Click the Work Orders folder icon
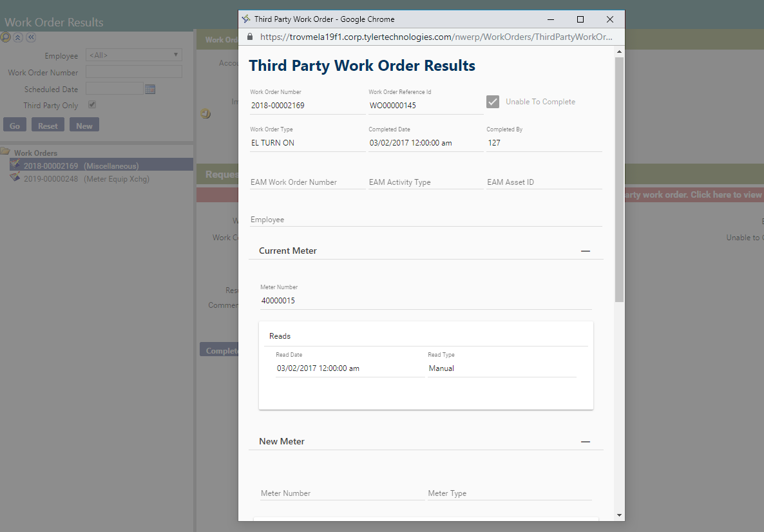The height and width of the screenshot is (532, 764). coord(5,153)
